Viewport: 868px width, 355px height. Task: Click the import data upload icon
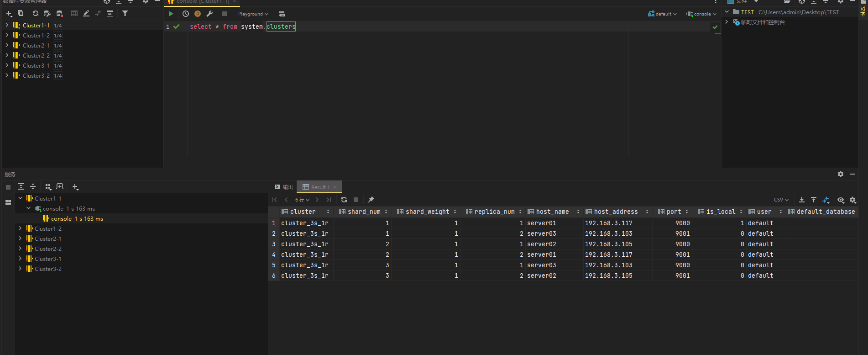point(814,200)
